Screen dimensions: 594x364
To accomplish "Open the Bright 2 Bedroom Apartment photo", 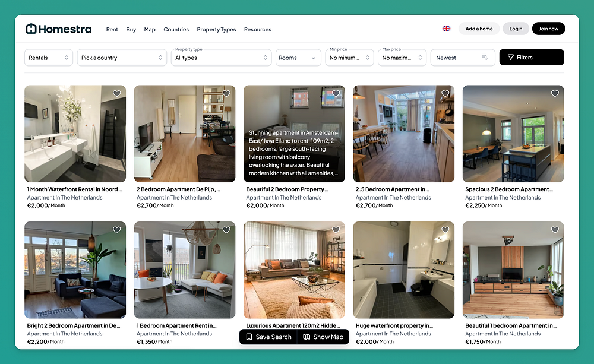I will [75, 270].
